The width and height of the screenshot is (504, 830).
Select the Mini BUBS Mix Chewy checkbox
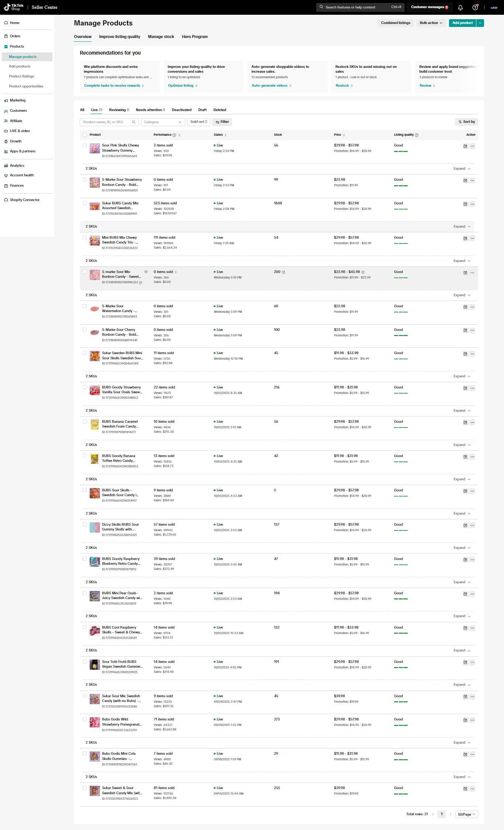click(x=85, y=238)
